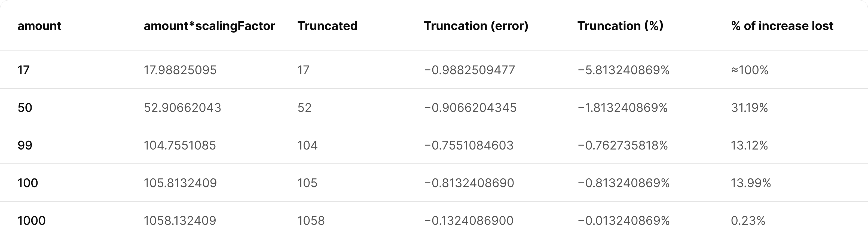
Task: Select the percentage −0.013240869%
Action: 624,221
